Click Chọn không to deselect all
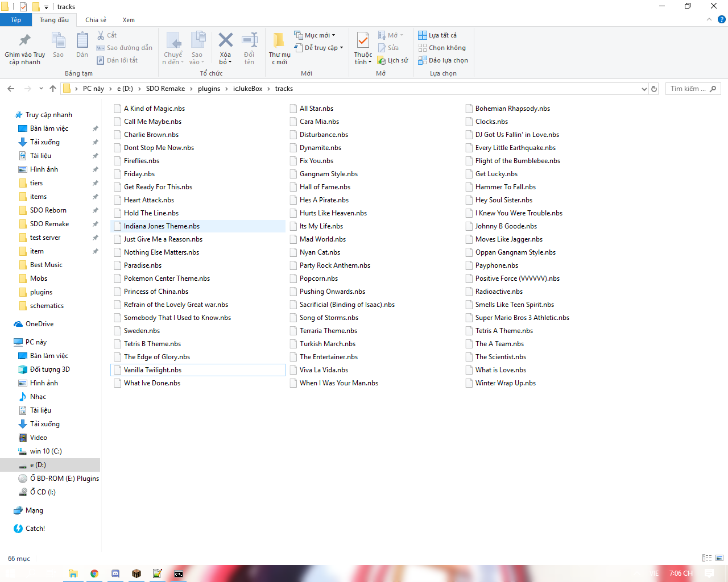Viewport: 728px width, 582px height. 442,48
